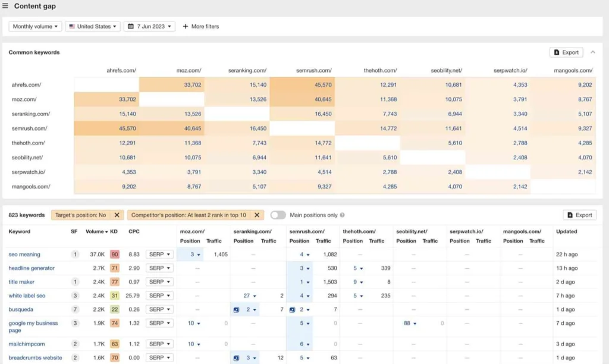Open the headline generator keyword link
This screenshot has height=364, width=609.
tap(32, 268)
